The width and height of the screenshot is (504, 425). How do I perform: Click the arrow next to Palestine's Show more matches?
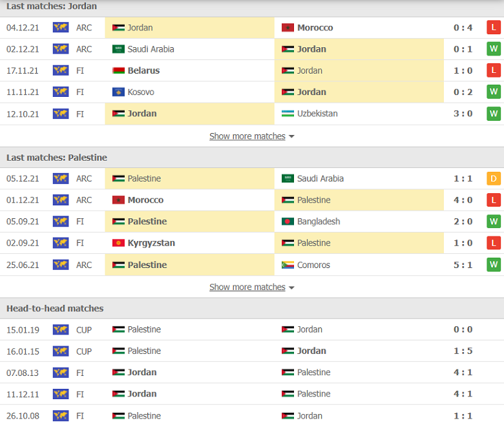point(291,287)
